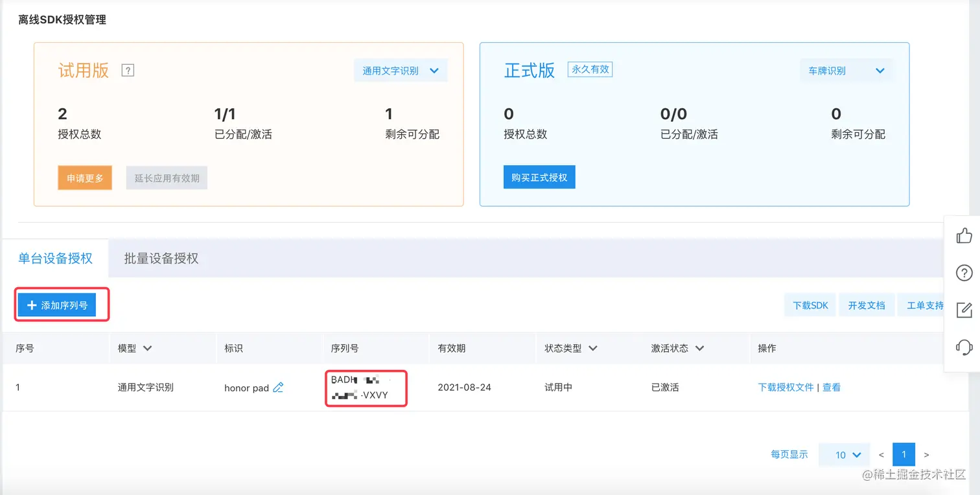The image size is (980, 495).
Task: Open the 车牌识别 formal version dropdown
Action: tap(846, 71)
